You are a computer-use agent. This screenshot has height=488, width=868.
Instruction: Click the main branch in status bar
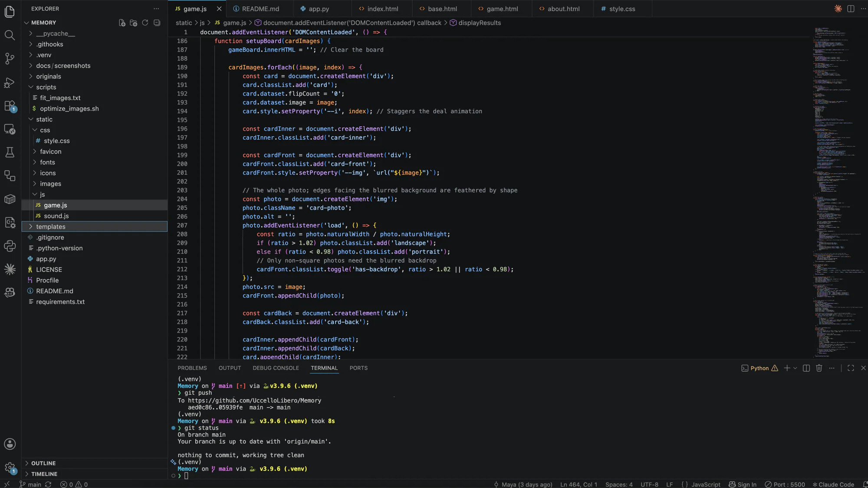coord(30,484)
